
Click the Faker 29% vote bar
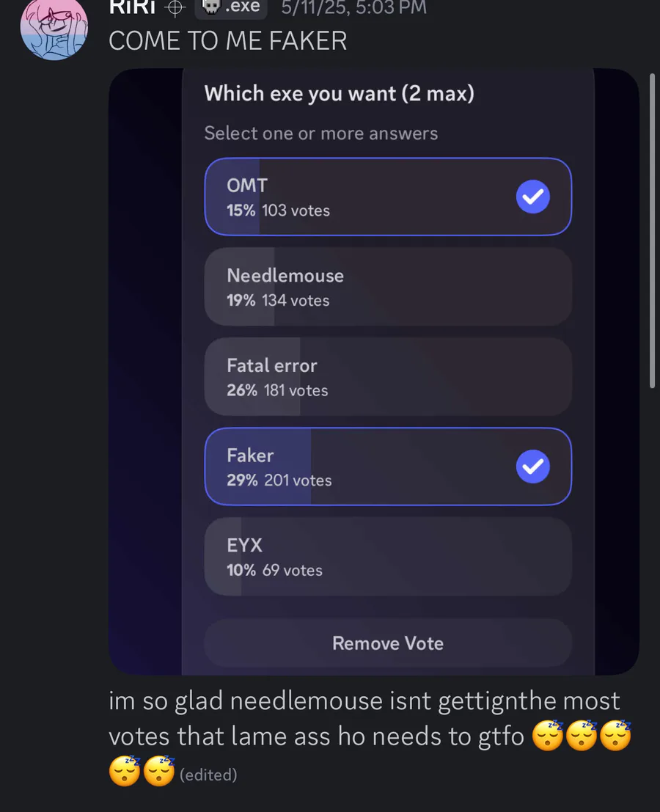258,467
